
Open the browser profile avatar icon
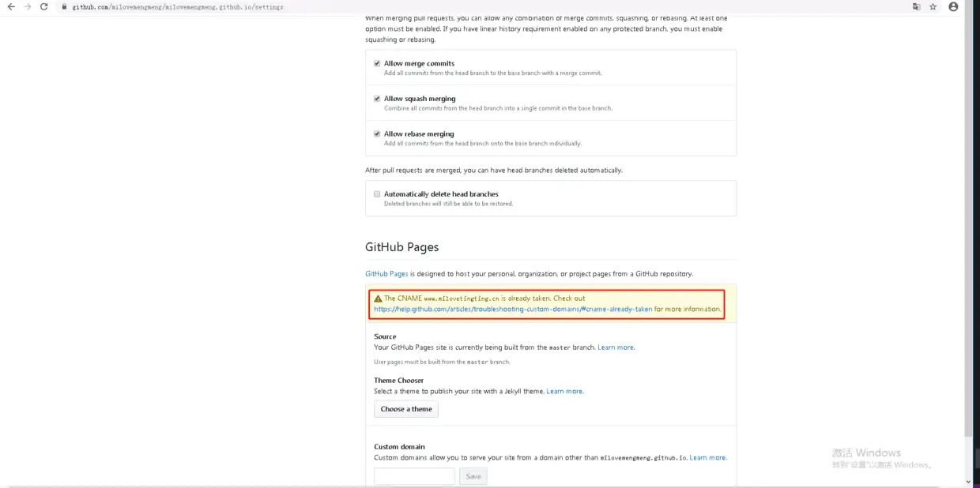953,6
